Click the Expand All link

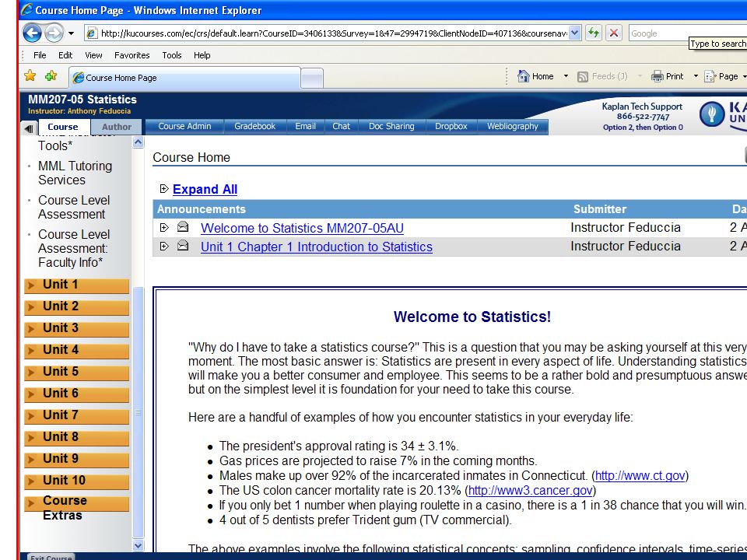pyautogui.click(x=205, y=190)
